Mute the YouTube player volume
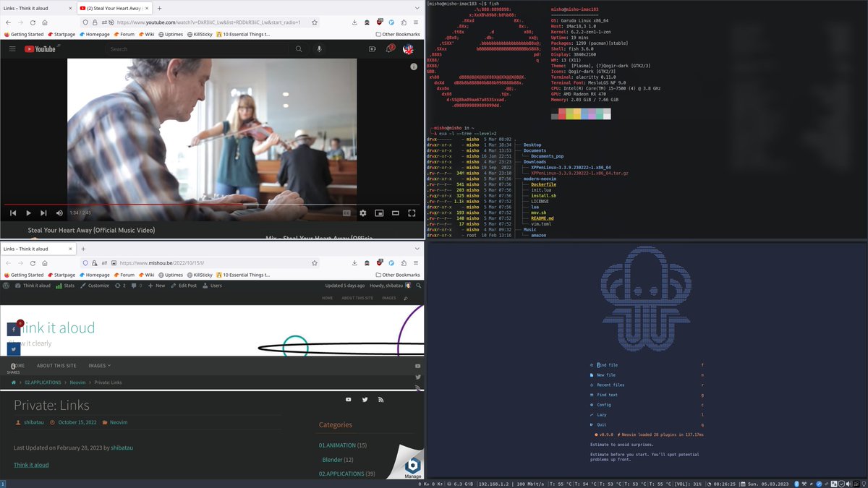The height and width of the screenshot is (488, 868). tap(59, 213)
